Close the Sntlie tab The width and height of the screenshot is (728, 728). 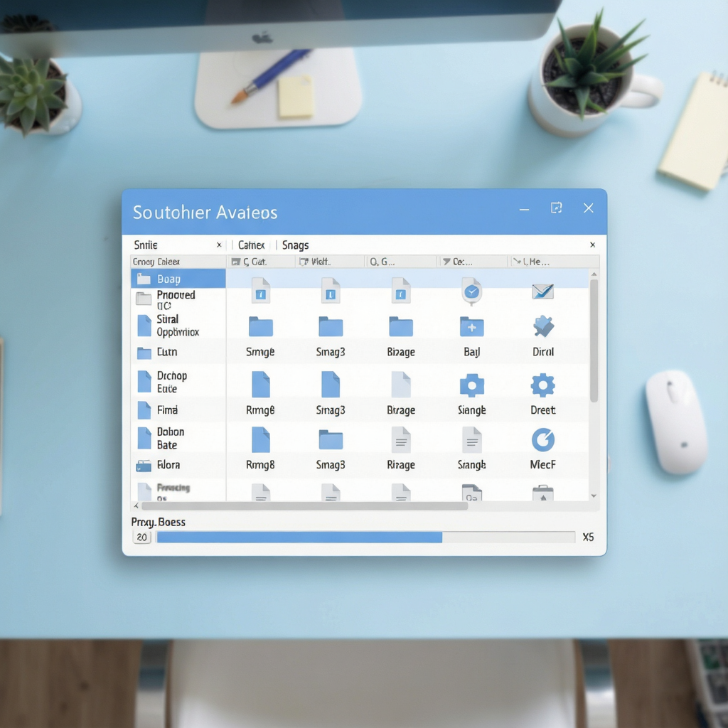[x=219, y=245]
